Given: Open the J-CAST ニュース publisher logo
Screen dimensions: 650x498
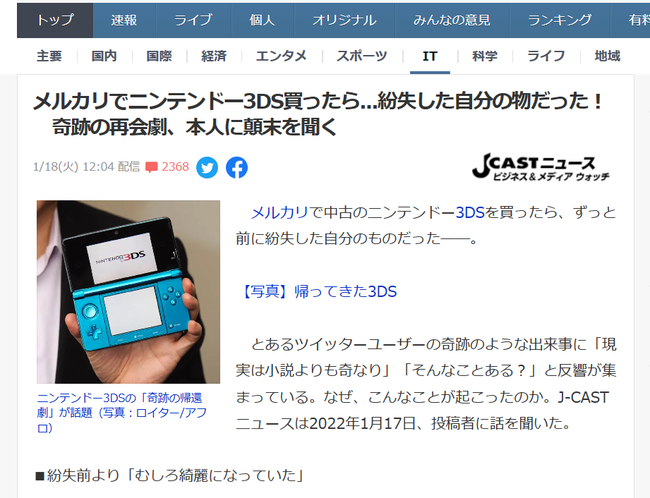Looking at the screenshot, I should 541,167.
